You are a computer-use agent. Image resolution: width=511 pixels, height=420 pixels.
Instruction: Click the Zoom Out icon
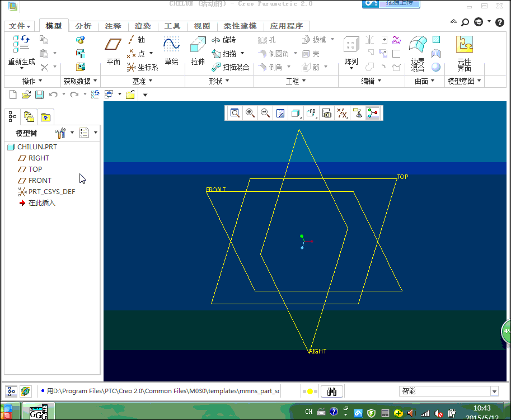click(265, 113)
